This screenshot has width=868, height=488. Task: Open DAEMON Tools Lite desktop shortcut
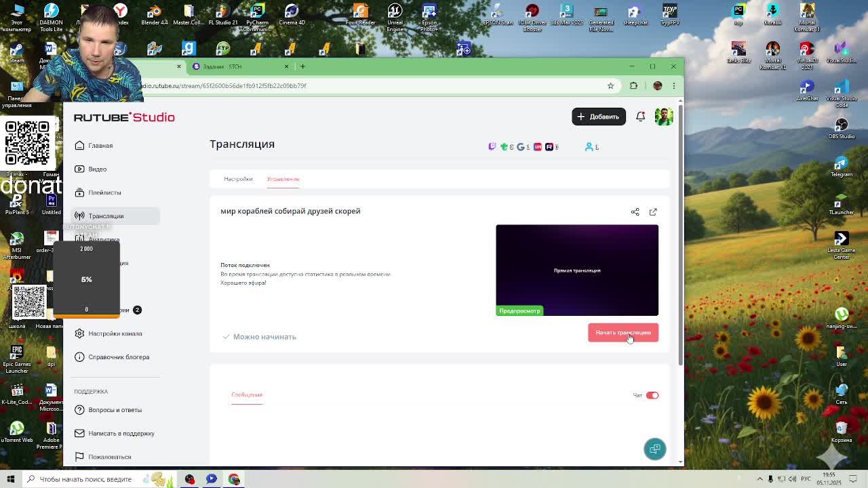pyautogui.click(x=51, y=17)
